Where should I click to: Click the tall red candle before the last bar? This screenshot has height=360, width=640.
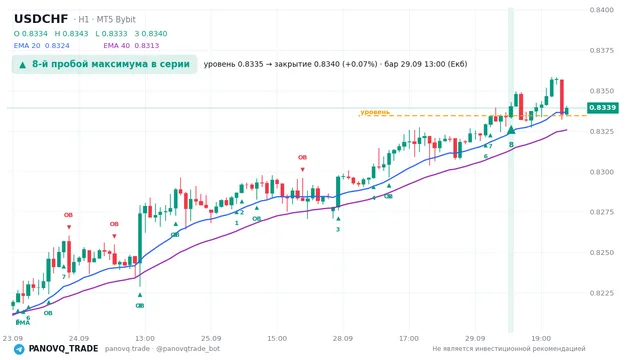pos(562,97)
